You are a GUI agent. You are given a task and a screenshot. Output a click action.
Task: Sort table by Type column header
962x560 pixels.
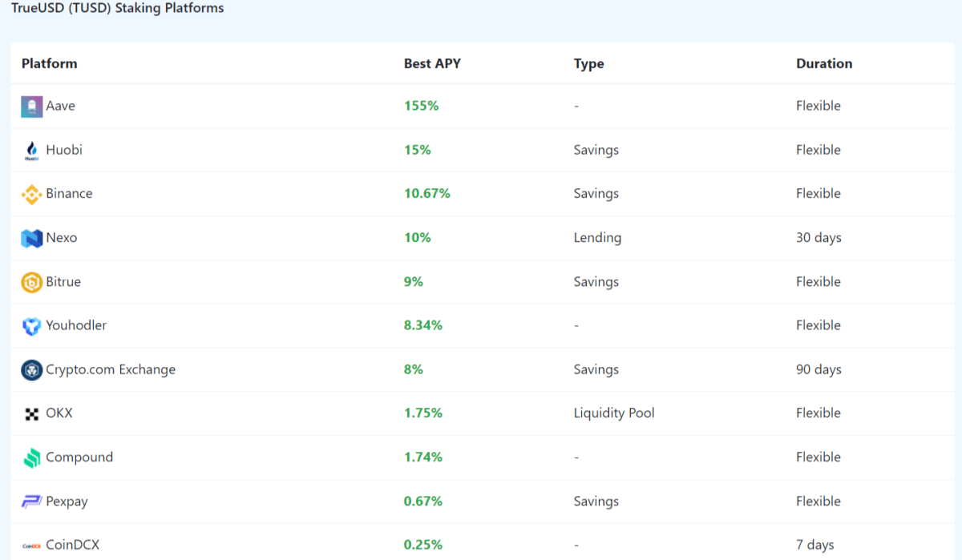click(x=589, y=64)
